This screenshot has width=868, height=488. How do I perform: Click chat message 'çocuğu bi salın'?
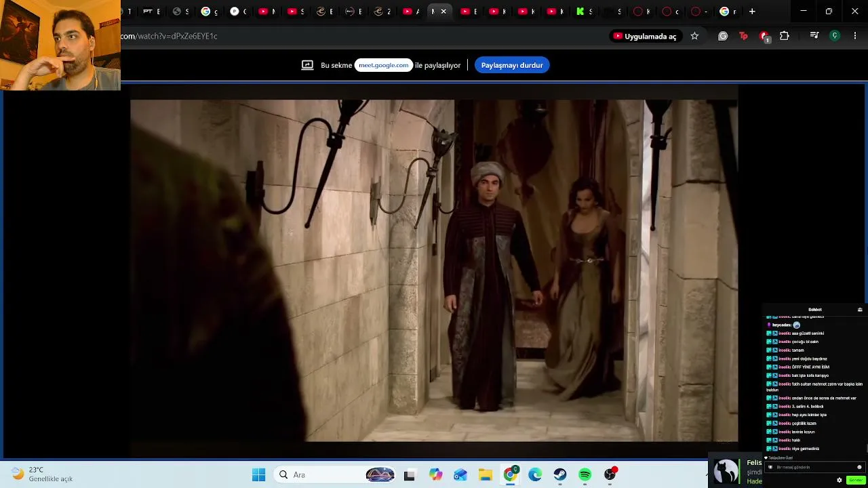tap(805, 342)
